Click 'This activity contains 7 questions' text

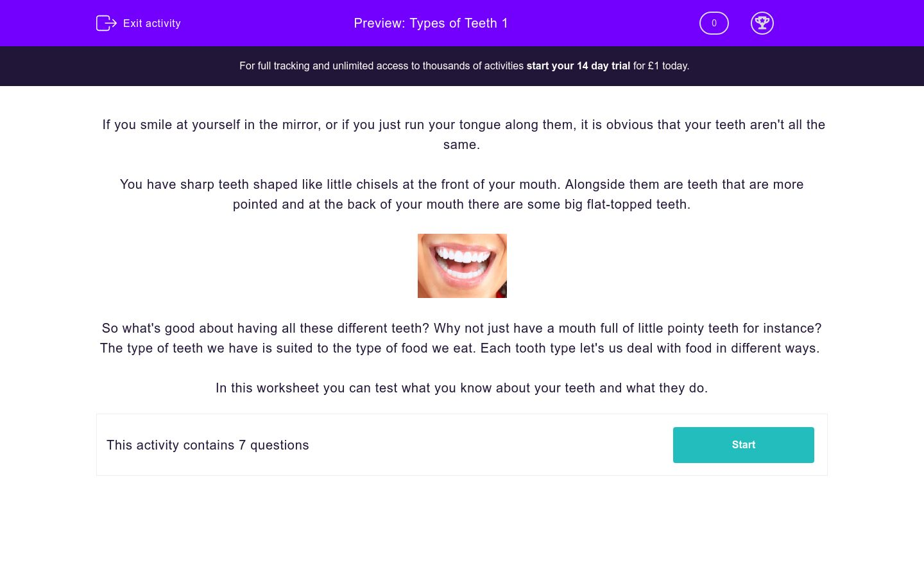[x=207, y=445]
